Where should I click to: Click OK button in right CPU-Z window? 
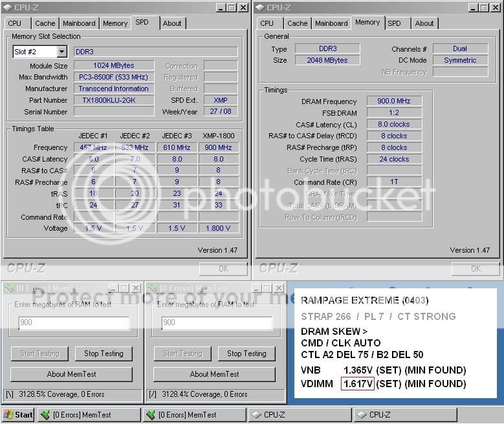(x=476, y=268)
